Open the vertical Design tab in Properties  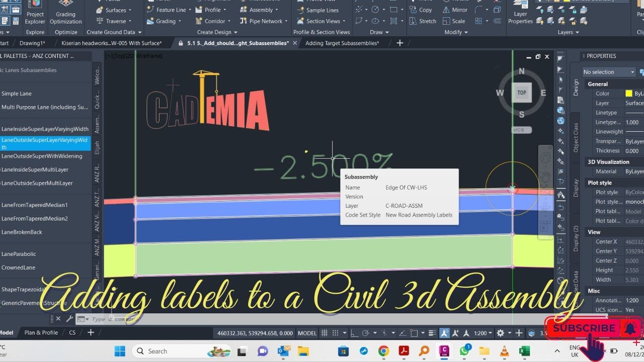point(576,87)
